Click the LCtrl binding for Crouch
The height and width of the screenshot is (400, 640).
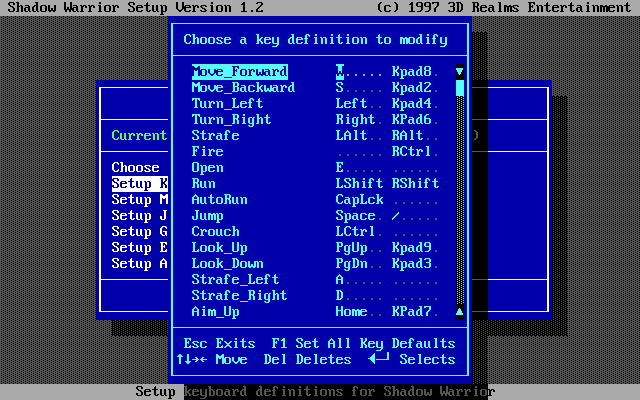click(x=356, y=231)
